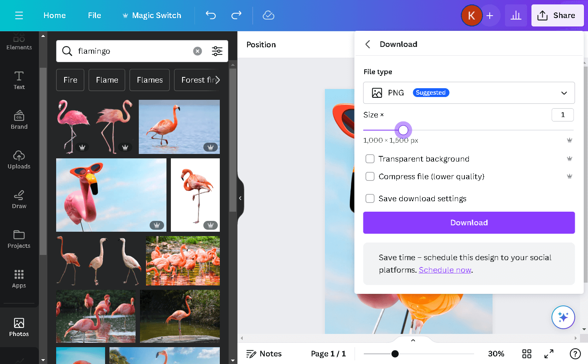Screen dimensions: 588x364
Task: Collapse the left media panel
Action: point(240,198)
